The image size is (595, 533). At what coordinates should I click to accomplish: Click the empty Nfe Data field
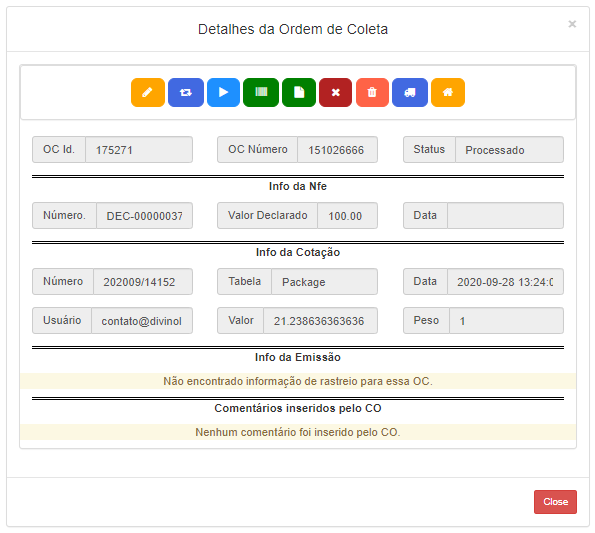(x=505, y=216)
